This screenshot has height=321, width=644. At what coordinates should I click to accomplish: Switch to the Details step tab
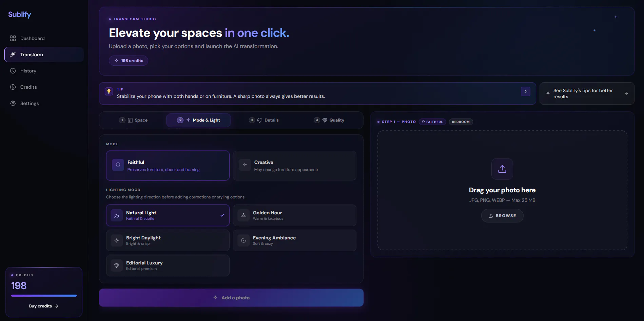pyautogui.click(x=264, y=120)
